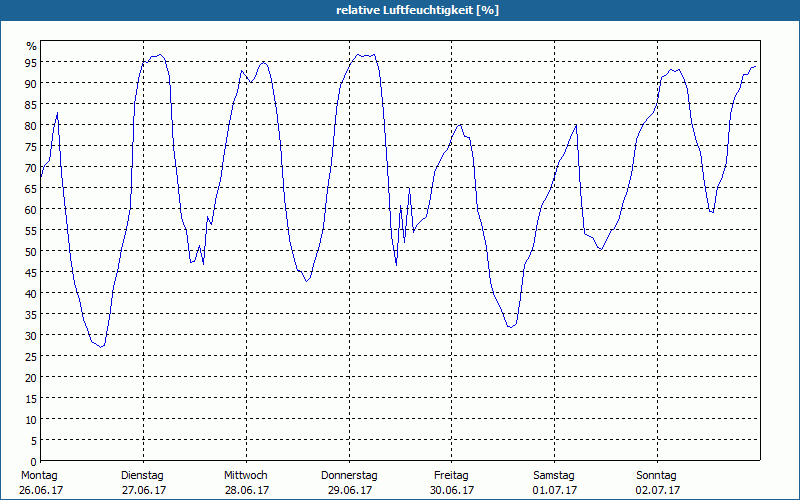The height and width of the screenshot is (500, 800).
Task: Select the date '27.06.17'
Action: pos(144,490)
